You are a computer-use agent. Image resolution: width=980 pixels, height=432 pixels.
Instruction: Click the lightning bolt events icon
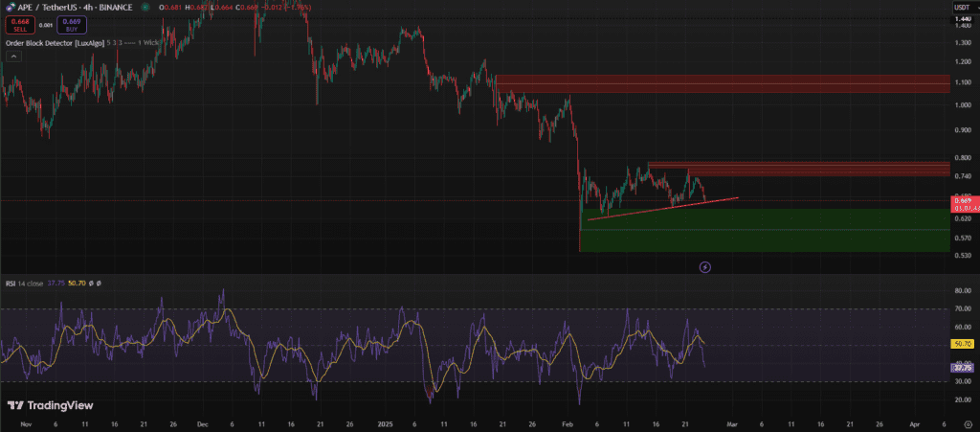[705, 267]
